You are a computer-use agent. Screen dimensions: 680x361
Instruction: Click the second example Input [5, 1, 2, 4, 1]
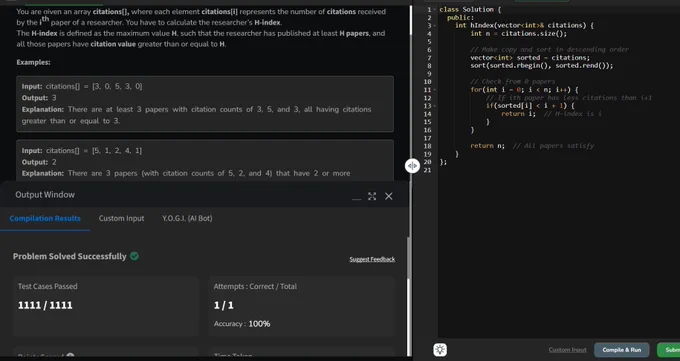click(x=82, y=151)
